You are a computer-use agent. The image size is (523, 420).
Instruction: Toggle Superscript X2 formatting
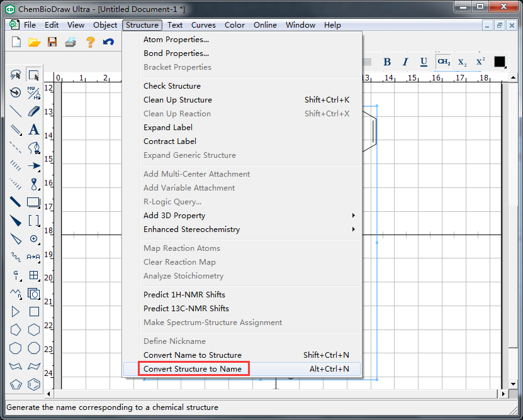point(480,62)
